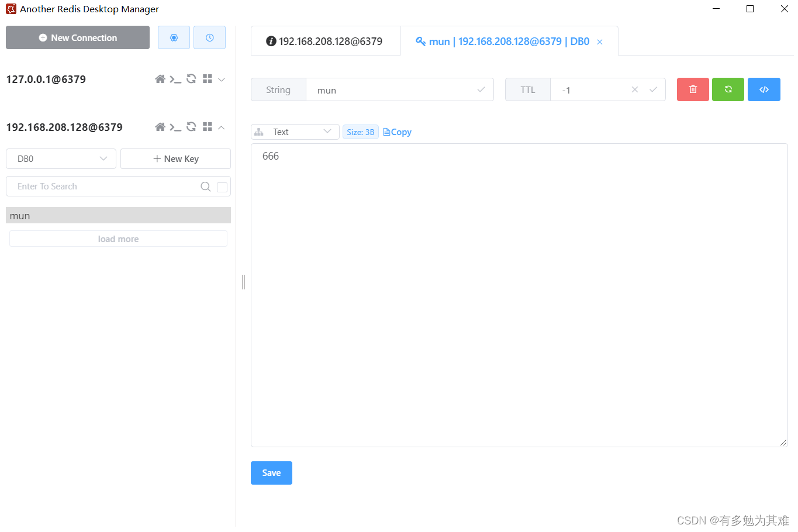Viewport: 798px width, 532px height.
Task: Open console for 192.168.208.128@6379 connection
Action: click(175, 127)
